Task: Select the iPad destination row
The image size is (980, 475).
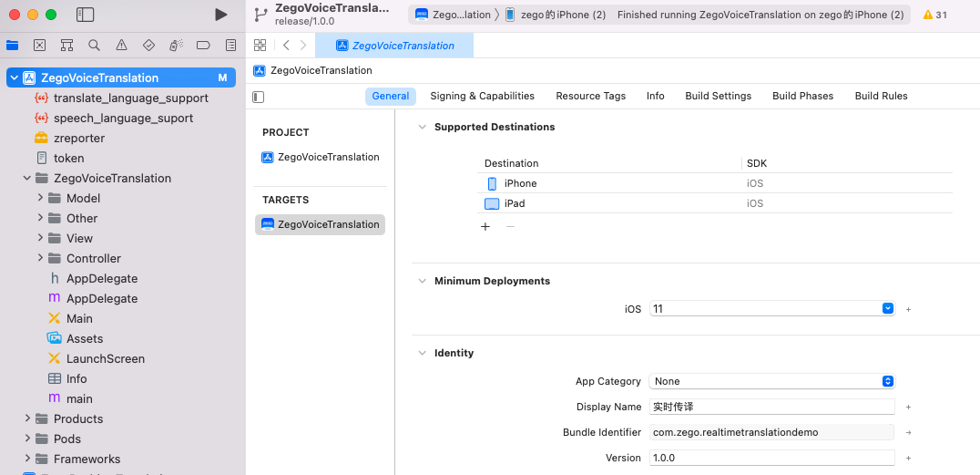Action: 715,203
